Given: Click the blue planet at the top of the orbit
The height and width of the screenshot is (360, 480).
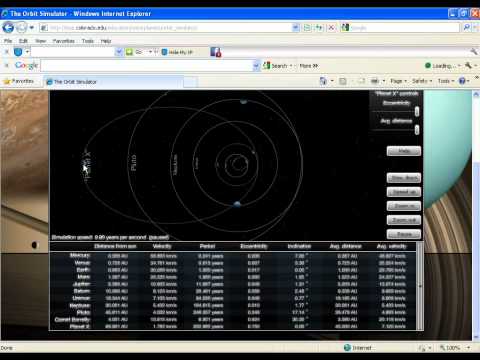Looking at the screenshot, I should (x=244, y=102).
